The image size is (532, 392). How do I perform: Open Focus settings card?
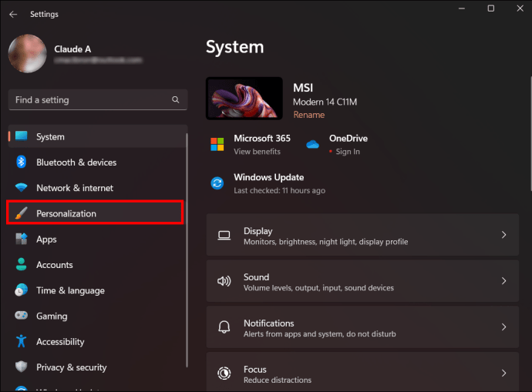click(362, 372)
